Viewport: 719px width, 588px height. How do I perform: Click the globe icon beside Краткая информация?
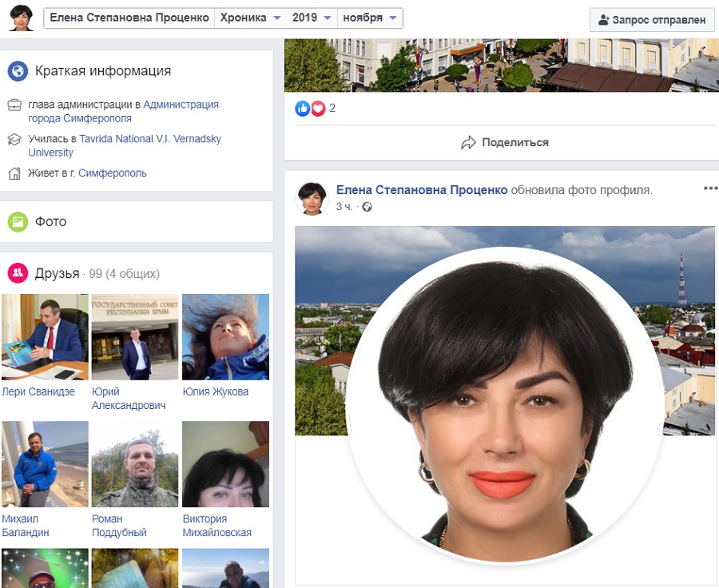[18, 72]
